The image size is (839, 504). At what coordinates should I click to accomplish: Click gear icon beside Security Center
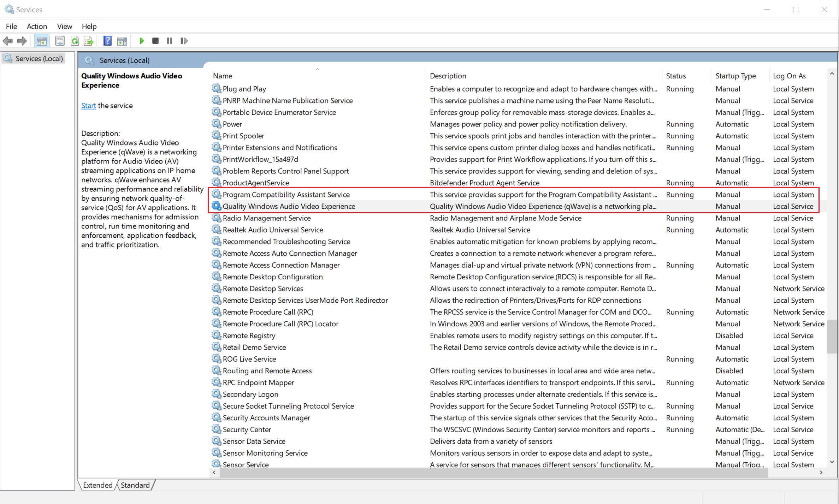click(217, 429)
